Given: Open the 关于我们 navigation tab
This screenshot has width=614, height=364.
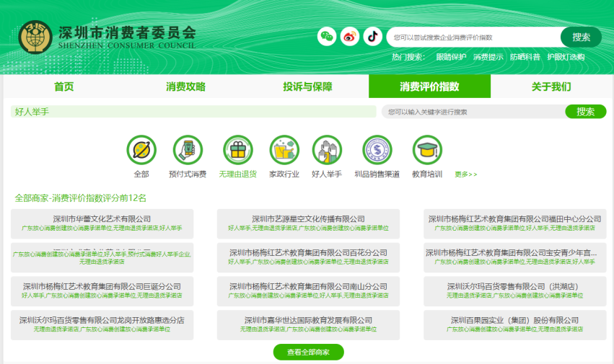Looking at the screenshot, I should pos(551,86).
